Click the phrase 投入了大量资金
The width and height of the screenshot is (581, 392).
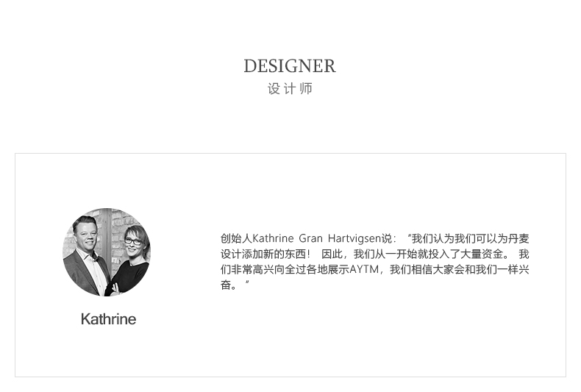tap(466, 254)
